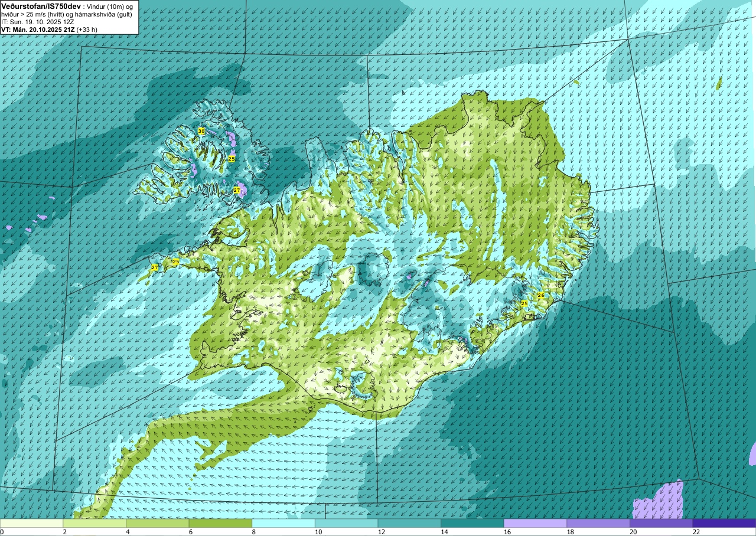Viewport: 756px width, 536px height.
Task: Choose the 12–14 medium teal legend swatch
Action: [x=409, y=523]
